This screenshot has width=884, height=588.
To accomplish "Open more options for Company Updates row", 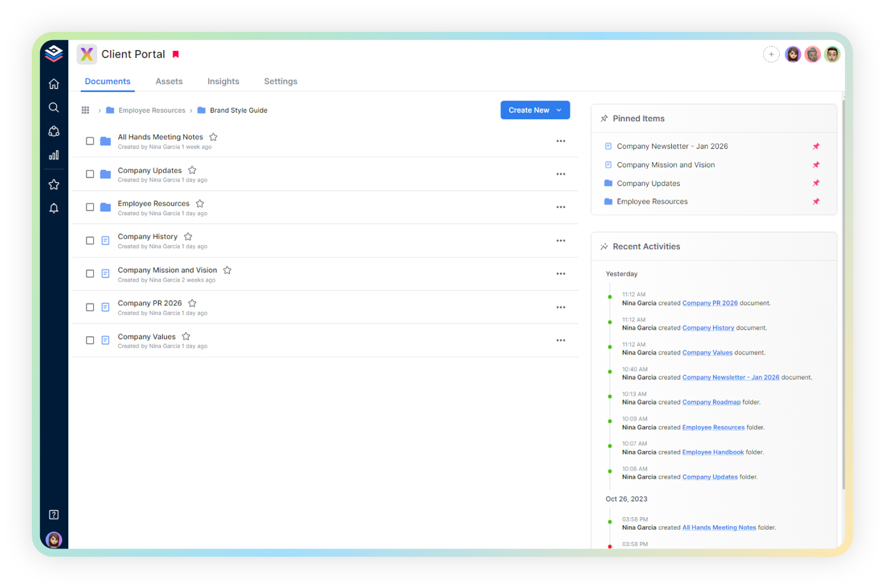I will pyautogui.click(x=561, y=174).
